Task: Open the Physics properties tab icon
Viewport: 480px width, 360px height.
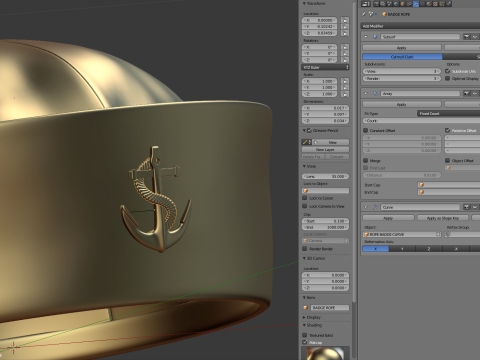Action: point(448,4)
